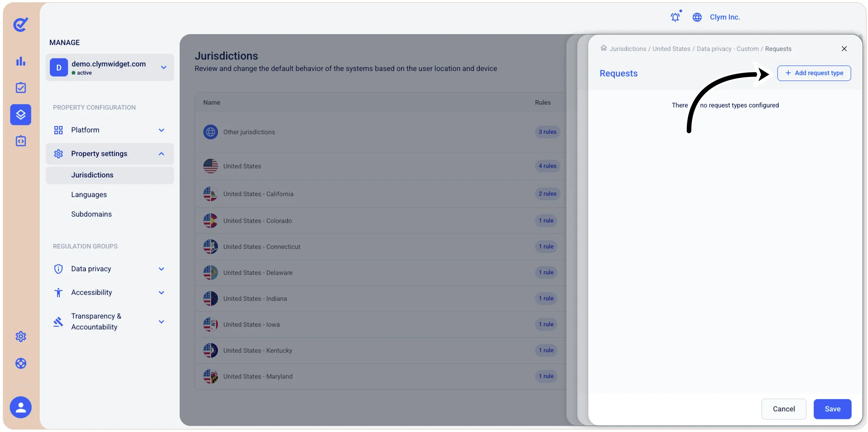Open the code embed sidebar icon

pos(21,141)
